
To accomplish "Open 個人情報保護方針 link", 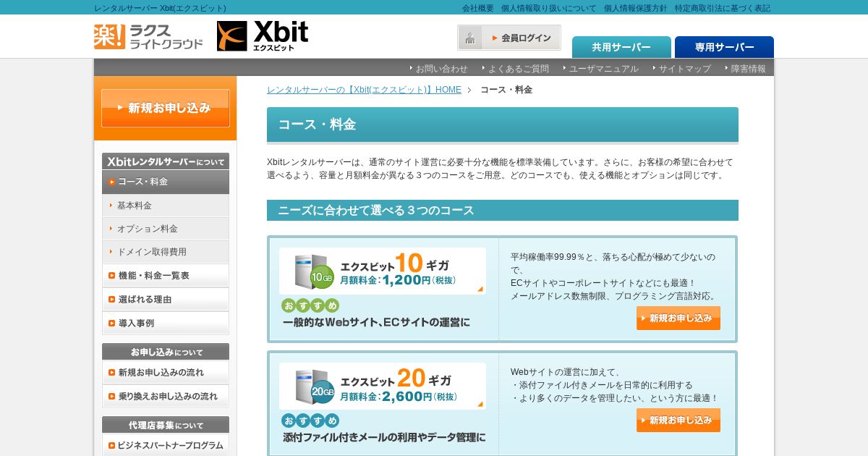I will [636, 8].
